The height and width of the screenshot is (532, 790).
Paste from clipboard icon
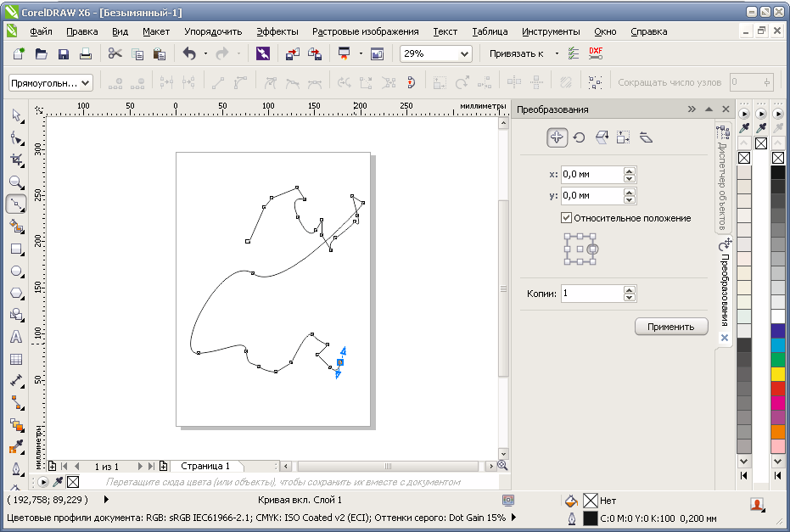(x=160, y=53)
